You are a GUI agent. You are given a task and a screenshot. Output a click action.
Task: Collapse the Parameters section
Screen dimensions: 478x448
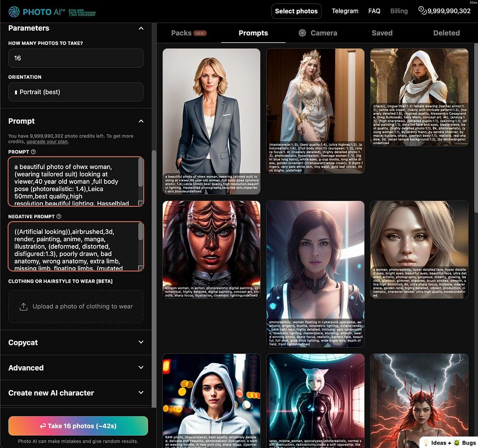[141, 28]
